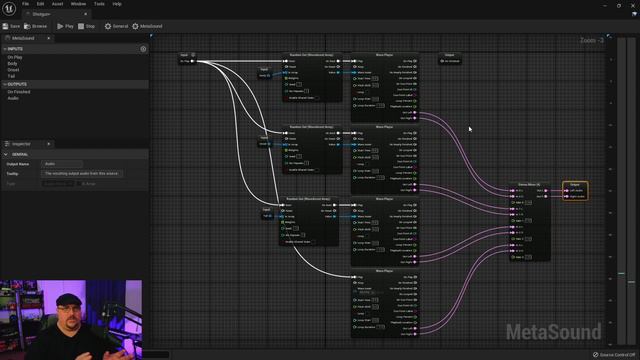Click Gain 0 field in Stereo Mixer

528,202
